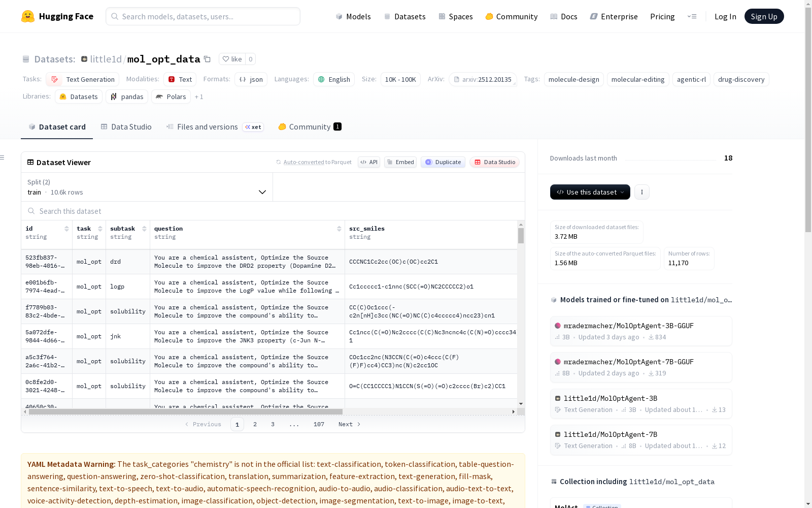
Task: Follow the Auto-converted link
Action: tap(303, 162)
